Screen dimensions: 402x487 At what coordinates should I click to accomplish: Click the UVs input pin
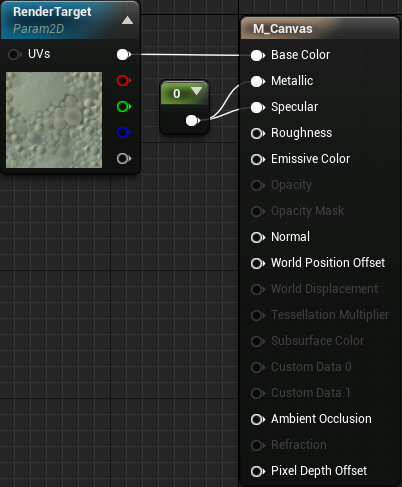point(14,54)
